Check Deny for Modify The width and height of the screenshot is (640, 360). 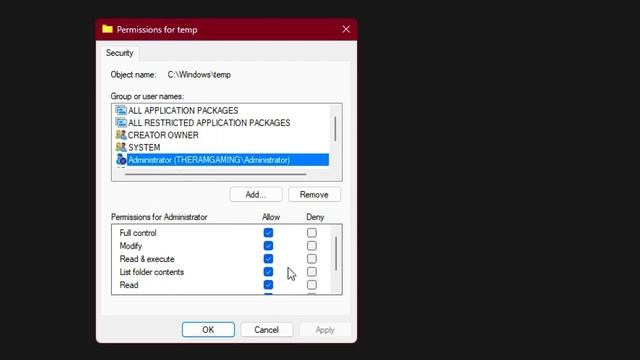tap(312, 246)
